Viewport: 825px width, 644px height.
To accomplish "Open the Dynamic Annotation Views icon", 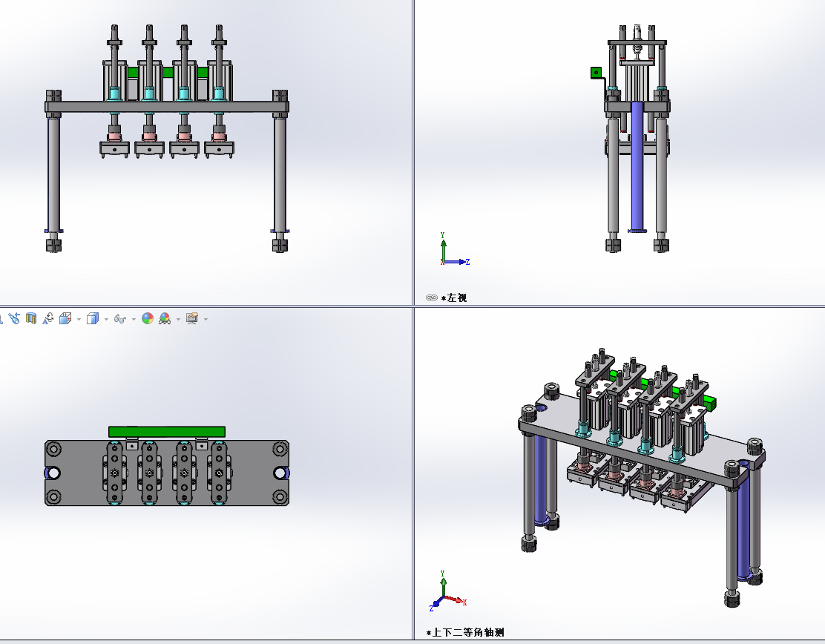I will [x=48, y=319].
